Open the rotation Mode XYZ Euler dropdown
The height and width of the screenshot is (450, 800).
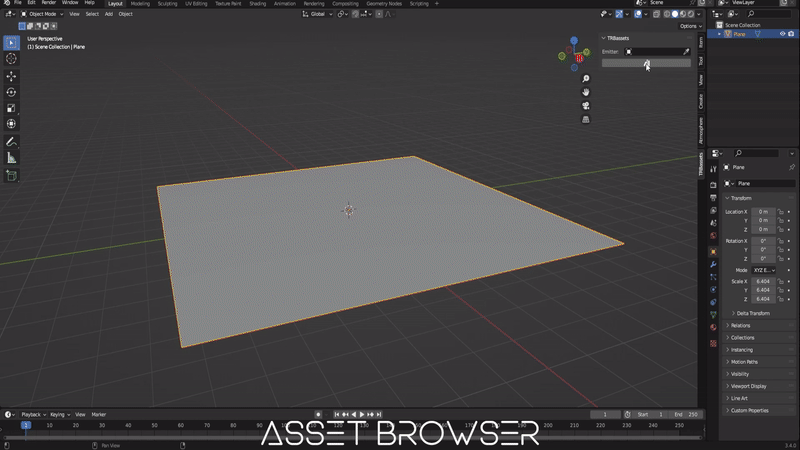point(764,270)
